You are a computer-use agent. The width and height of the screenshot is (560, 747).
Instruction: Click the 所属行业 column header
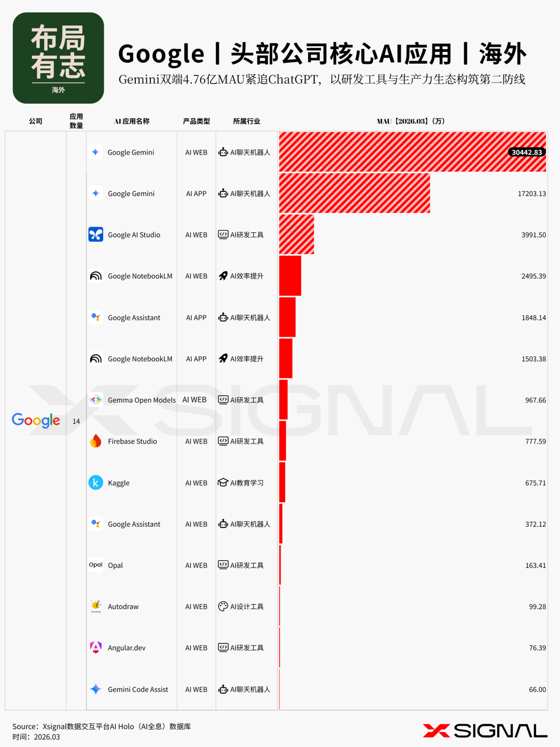point(247,121)
